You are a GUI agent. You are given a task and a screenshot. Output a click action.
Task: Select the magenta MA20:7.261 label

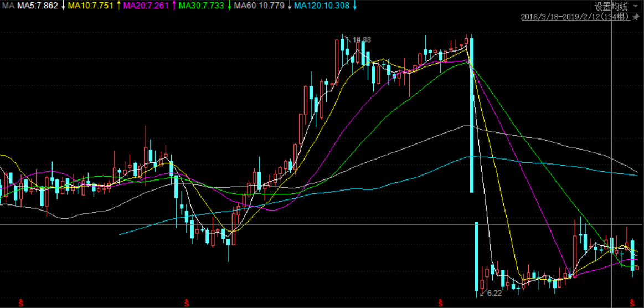(x=146, y=6)
